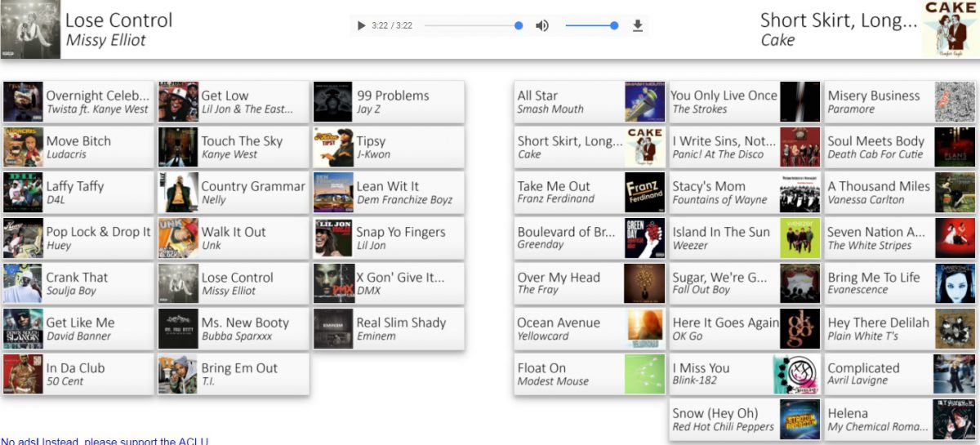Screen dimensions: 980x445
Task: Click the Cake album art in header
Action: tap(951, 29)
